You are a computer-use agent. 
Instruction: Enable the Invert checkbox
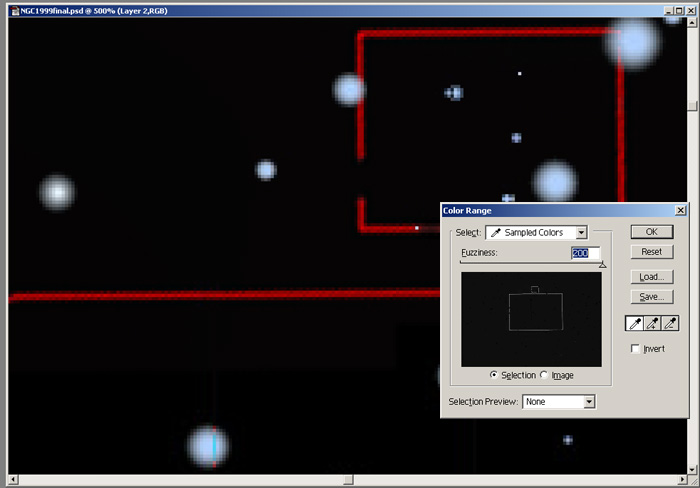coord(635,348)
